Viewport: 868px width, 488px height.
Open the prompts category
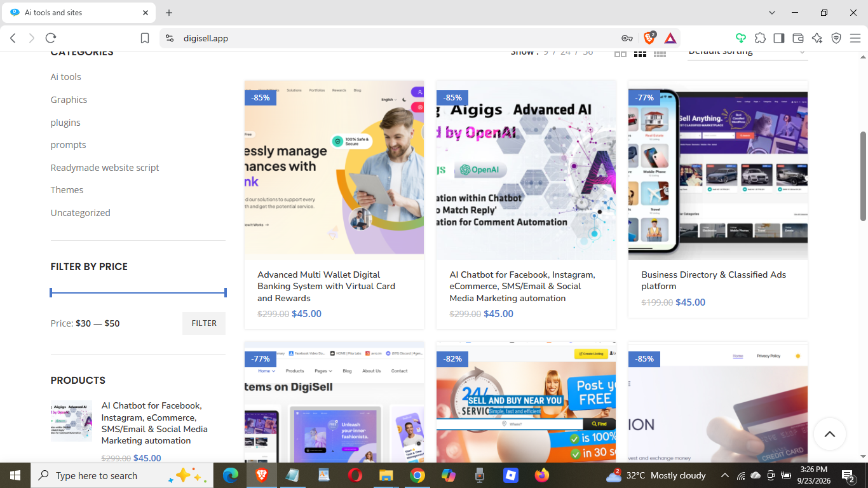click(x=68, y=145)
